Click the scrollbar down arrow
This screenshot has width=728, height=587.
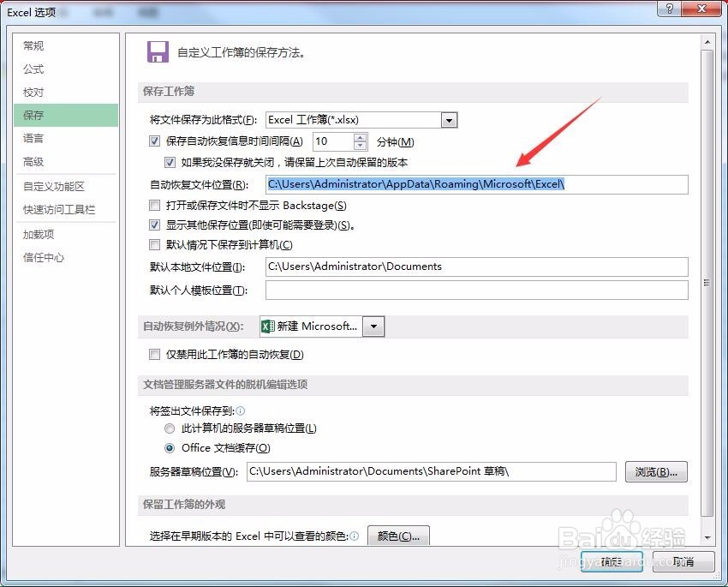pyautogui.click(x=707, y=537)
